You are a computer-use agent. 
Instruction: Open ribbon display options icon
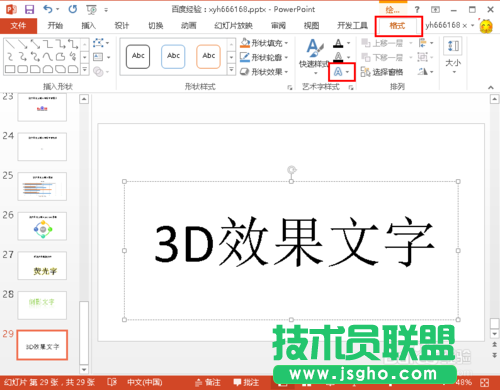(435, 10)
